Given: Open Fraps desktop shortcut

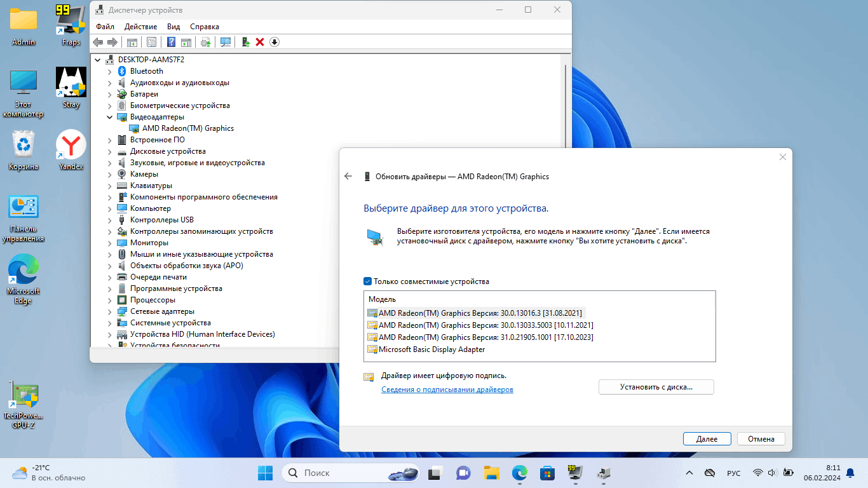Looking at the screenshot, I should click(x=71, y=25).
